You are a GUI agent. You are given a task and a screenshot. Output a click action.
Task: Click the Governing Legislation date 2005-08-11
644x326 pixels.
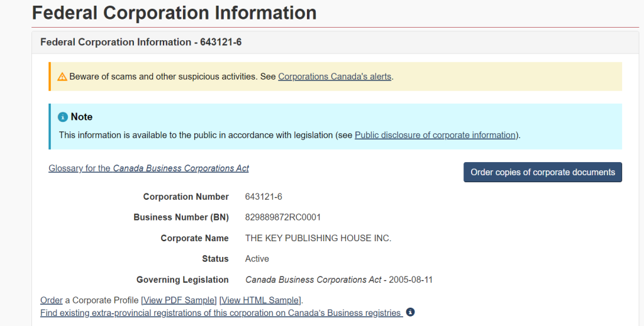(x=411, y=280)
